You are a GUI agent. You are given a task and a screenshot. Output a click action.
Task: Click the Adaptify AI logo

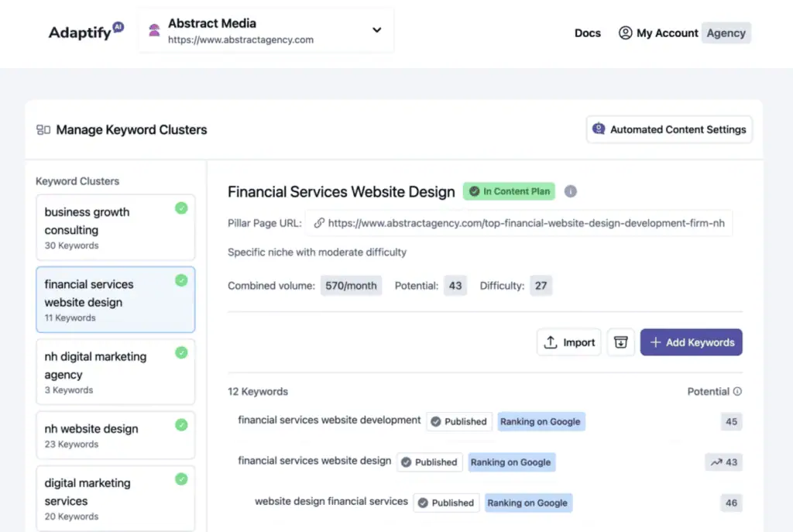pyautogui.click(x=86, y=32)
